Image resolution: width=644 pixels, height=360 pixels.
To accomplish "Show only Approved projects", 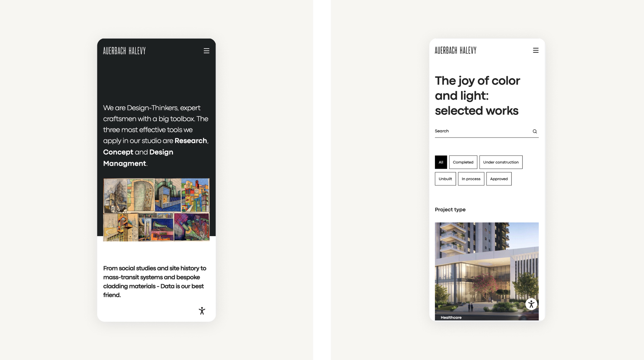I will tap(499, 179).
